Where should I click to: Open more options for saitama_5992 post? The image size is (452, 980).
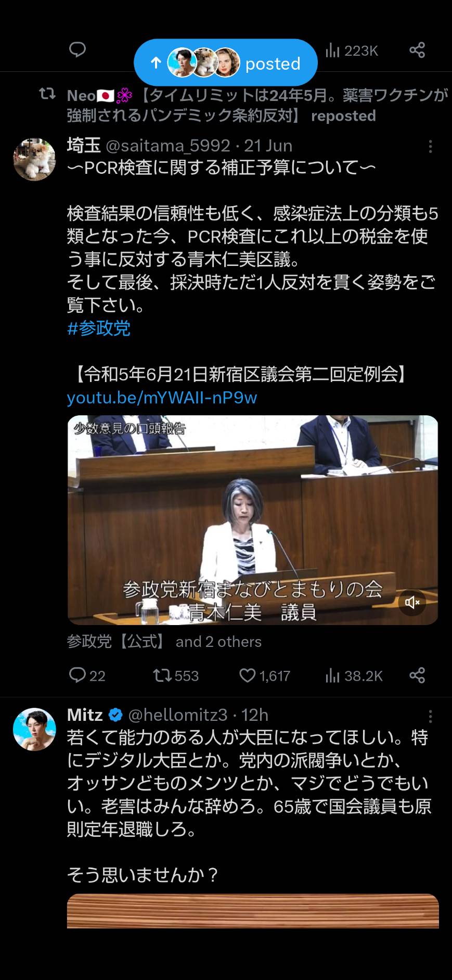[x=430, y=147]
